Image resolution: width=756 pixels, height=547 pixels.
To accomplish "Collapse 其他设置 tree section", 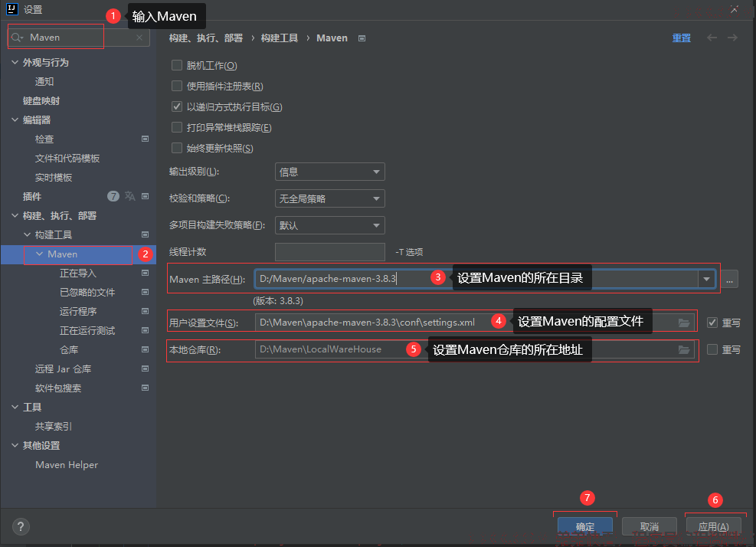I will (15, 445).
